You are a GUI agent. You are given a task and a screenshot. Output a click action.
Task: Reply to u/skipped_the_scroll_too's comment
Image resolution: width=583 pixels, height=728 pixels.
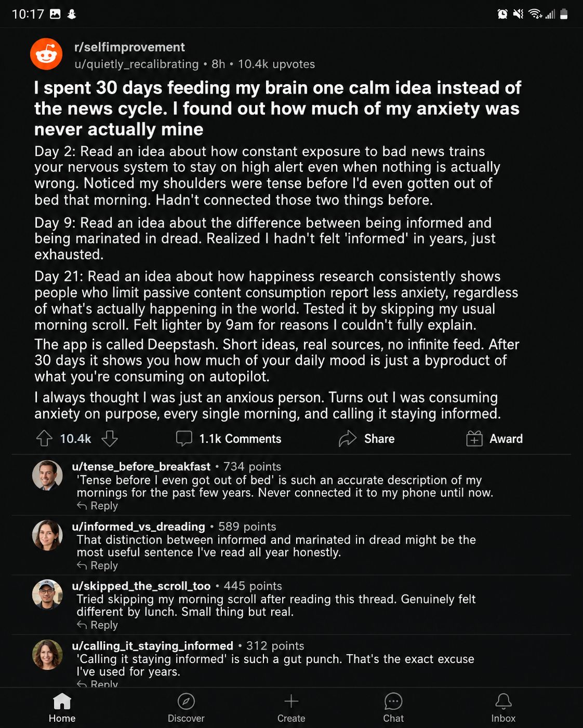(x=97, y=625)
